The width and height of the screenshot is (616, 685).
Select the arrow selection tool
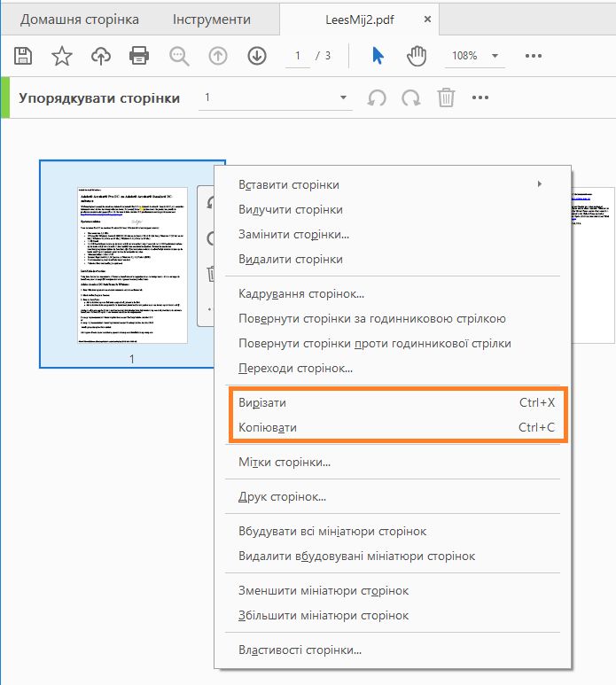point(378,56)
